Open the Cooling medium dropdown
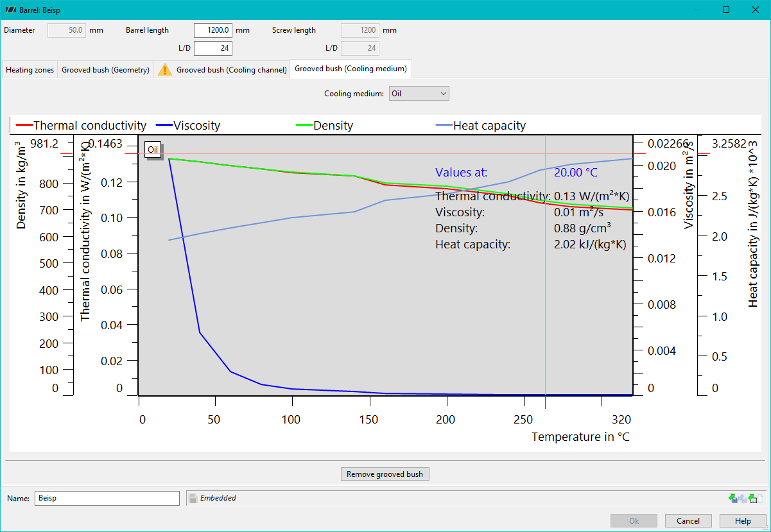Screen dimensions: 771x532 [419, 94]
